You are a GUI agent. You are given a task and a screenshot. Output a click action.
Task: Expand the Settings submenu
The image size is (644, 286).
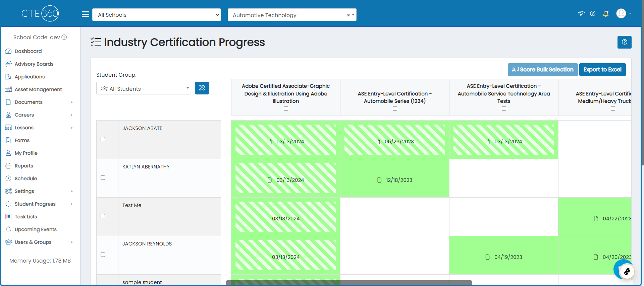point(72,191)
